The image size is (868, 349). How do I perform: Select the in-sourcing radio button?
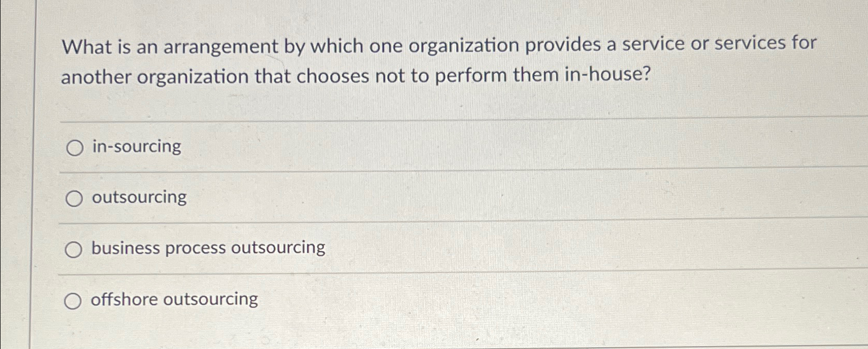point(75,147)
